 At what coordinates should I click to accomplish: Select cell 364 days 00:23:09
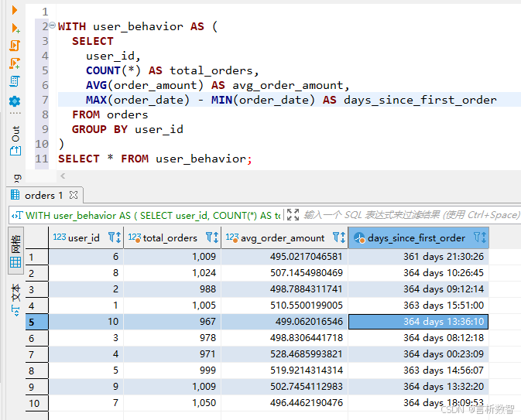point(418,354)
